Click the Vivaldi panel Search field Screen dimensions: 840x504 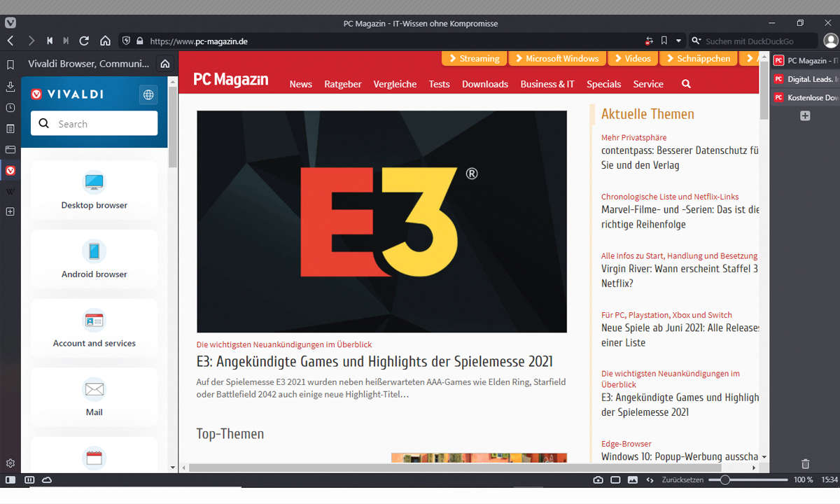click(x=94, y=124)
